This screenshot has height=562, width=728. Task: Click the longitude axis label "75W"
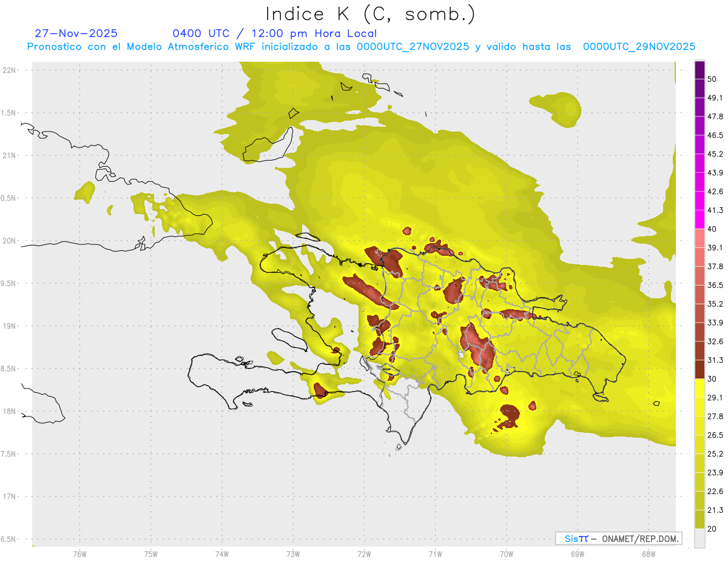click(150, 554)
